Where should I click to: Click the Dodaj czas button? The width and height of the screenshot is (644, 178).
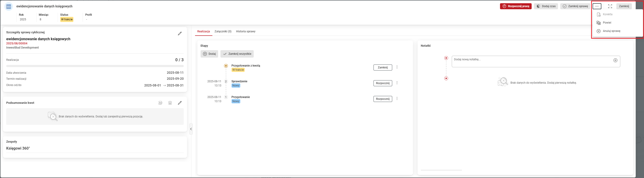tap(546, 6)
